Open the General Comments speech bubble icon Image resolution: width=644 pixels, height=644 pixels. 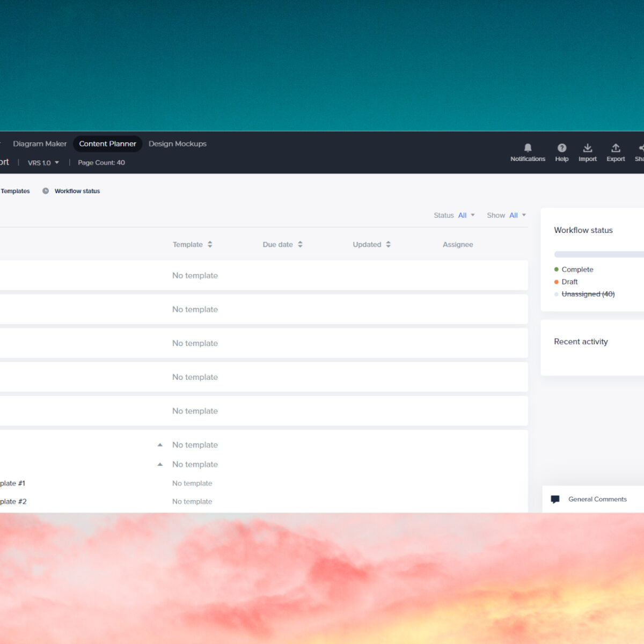click(555, 499)
